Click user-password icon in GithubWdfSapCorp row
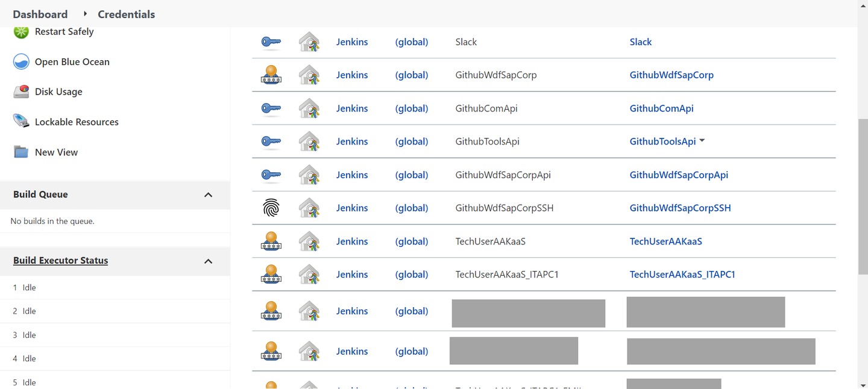Screen dimensions: 868x389 click(x=271, y=75)
